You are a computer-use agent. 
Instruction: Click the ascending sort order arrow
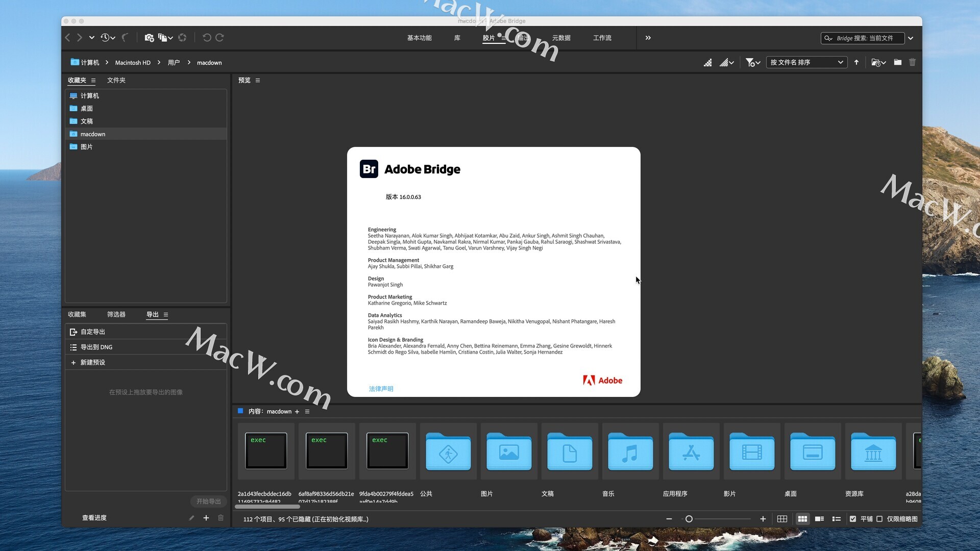click(x=856, y=62)
